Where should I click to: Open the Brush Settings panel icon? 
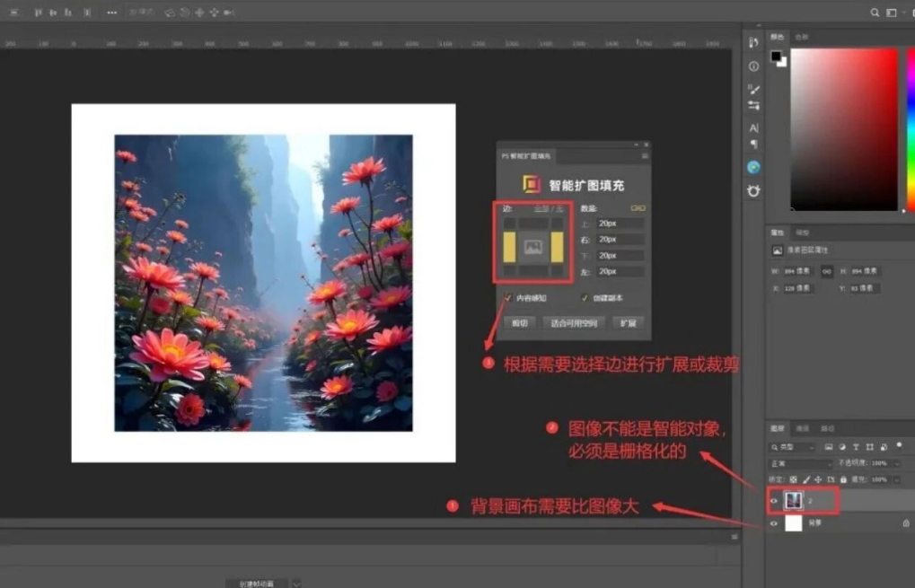[x=753, y=89]
